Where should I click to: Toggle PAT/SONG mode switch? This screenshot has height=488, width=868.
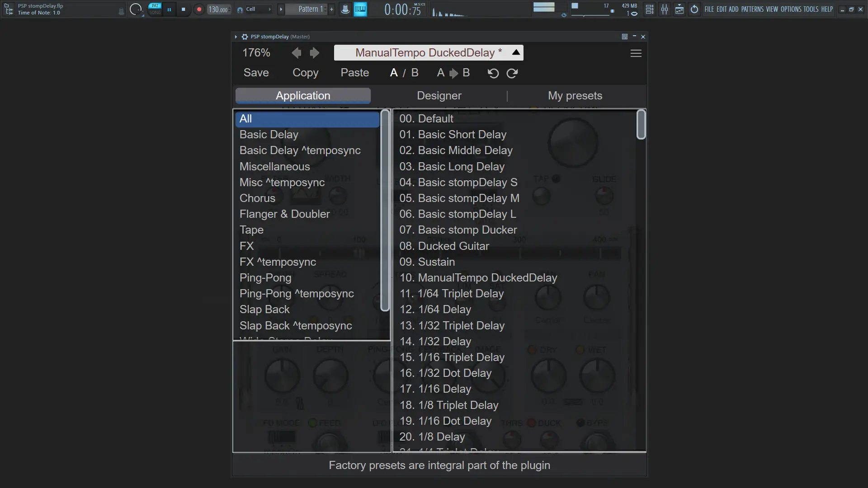pyautogui.click(x=155, y=9)
